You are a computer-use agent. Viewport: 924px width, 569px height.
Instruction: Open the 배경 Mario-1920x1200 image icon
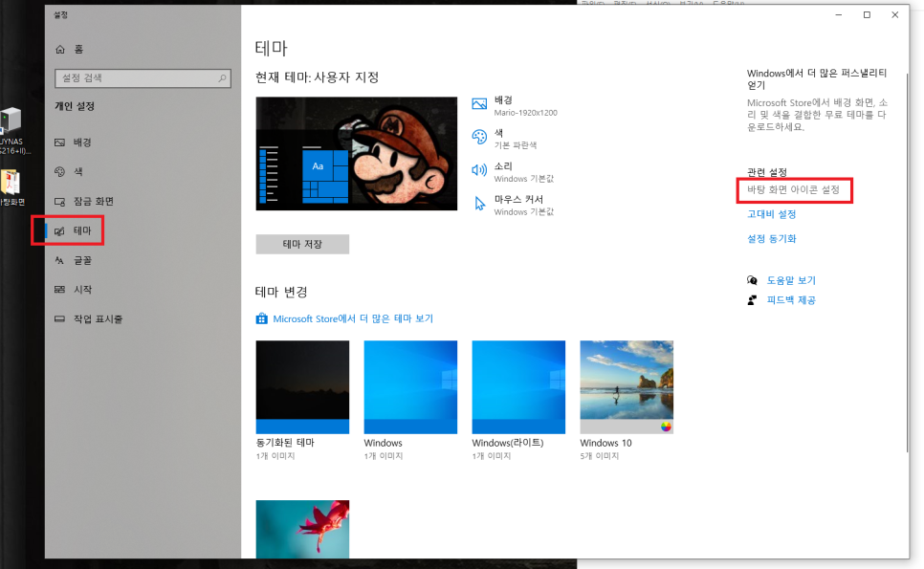tap(479, 104)
